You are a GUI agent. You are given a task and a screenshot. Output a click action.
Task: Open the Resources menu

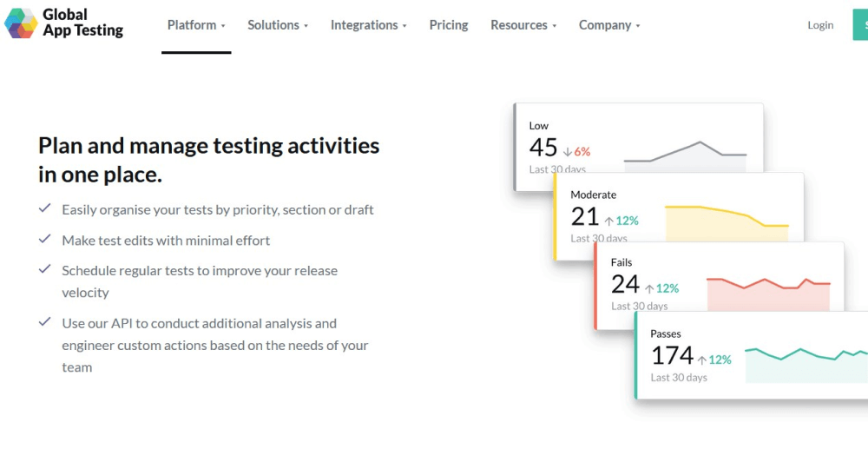click(x=523, y=25)
